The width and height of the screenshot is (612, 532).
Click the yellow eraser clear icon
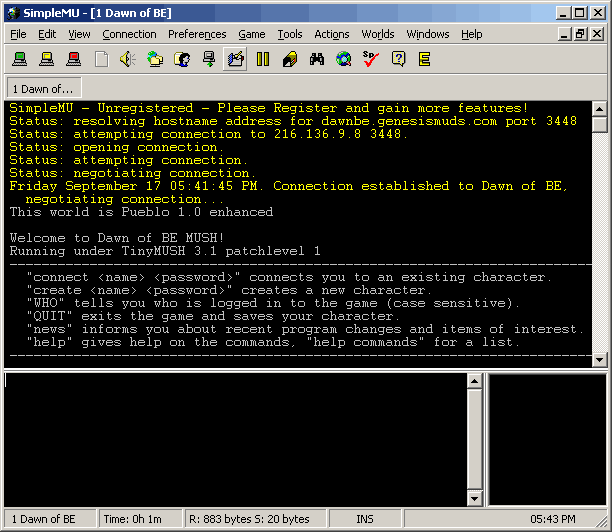click(290, 59)
